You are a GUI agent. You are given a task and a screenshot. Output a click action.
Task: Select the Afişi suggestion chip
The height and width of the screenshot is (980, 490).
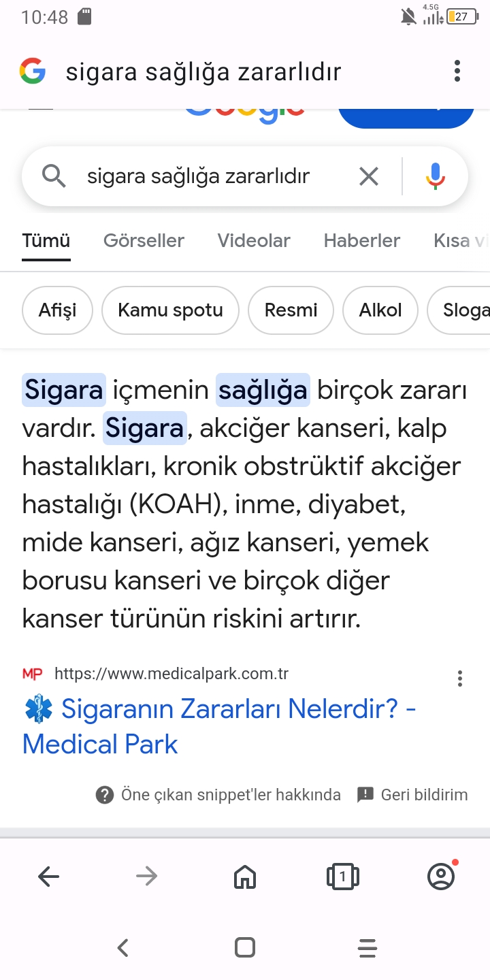coord(57,310)
